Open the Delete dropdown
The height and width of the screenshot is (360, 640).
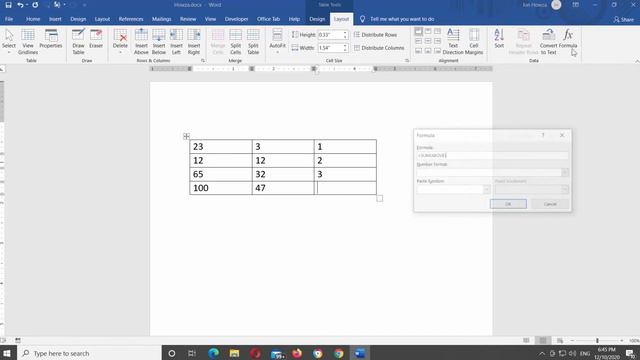coord(120,42)
